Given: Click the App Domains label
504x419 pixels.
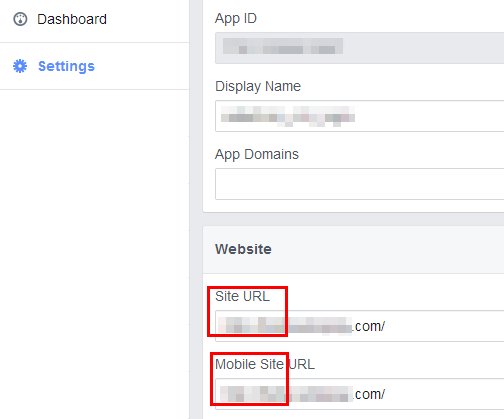Looking at the screenshot, I should [257, 154].
